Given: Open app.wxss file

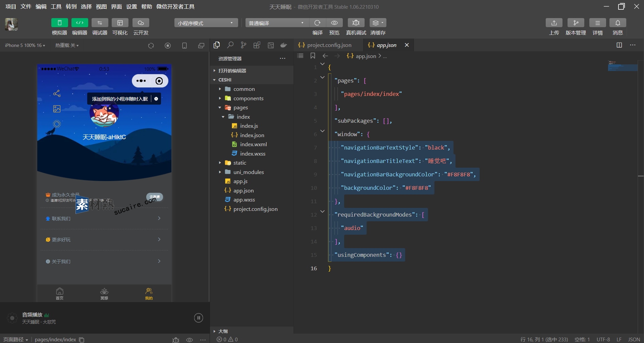Looking at the screenshot, I should click(252, 199).
